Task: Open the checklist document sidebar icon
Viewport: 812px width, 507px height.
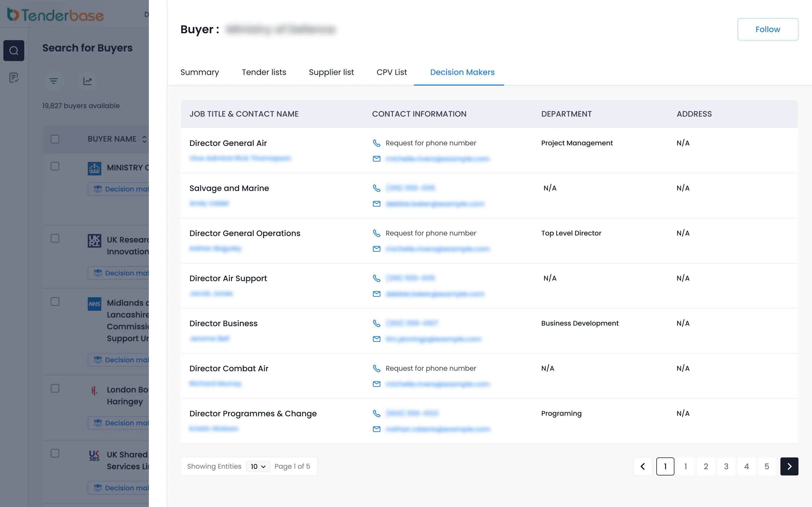Action: [x=14, y=78]
